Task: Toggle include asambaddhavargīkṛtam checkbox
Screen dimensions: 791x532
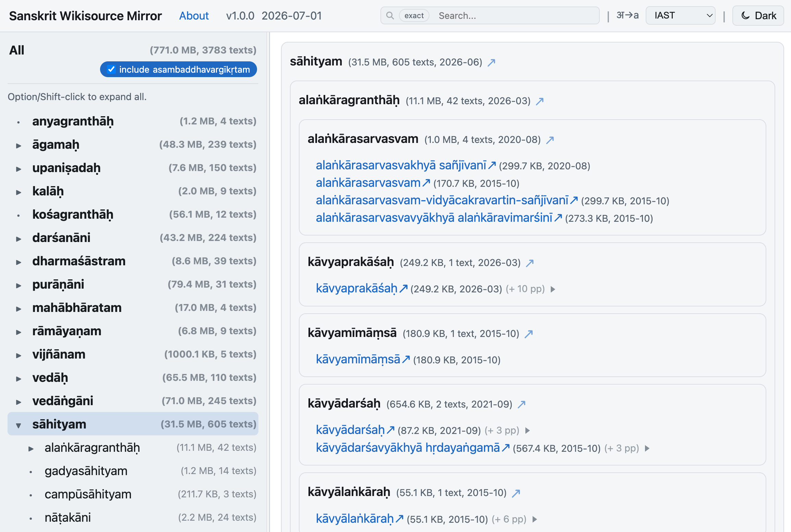Action: [111, 69]
